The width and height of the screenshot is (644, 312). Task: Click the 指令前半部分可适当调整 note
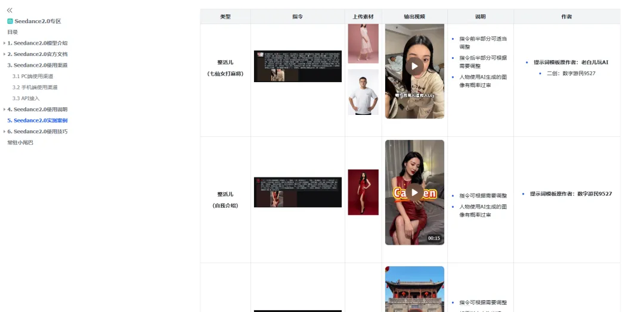[x=483, y=43]
